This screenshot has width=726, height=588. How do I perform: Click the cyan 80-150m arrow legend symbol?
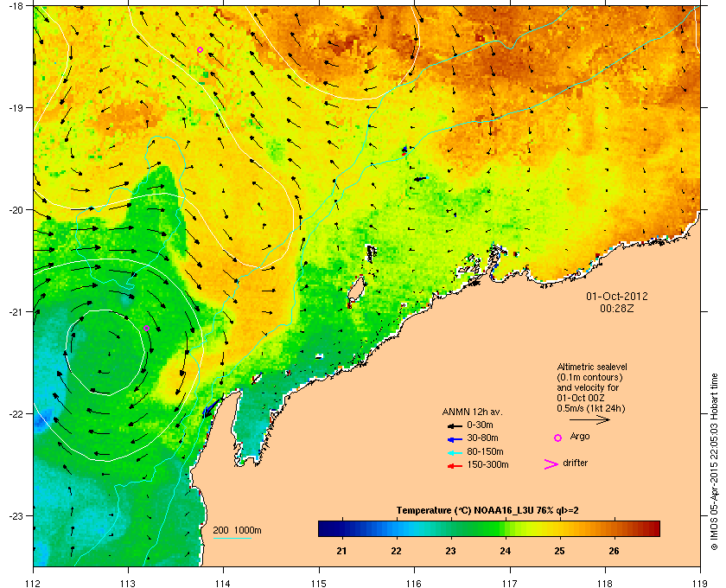(455, 452)
